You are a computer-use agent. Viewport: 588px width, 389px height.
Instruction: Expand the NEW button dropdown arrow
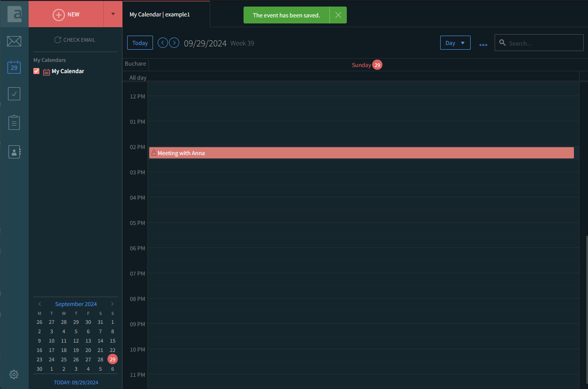coord(113,14)
